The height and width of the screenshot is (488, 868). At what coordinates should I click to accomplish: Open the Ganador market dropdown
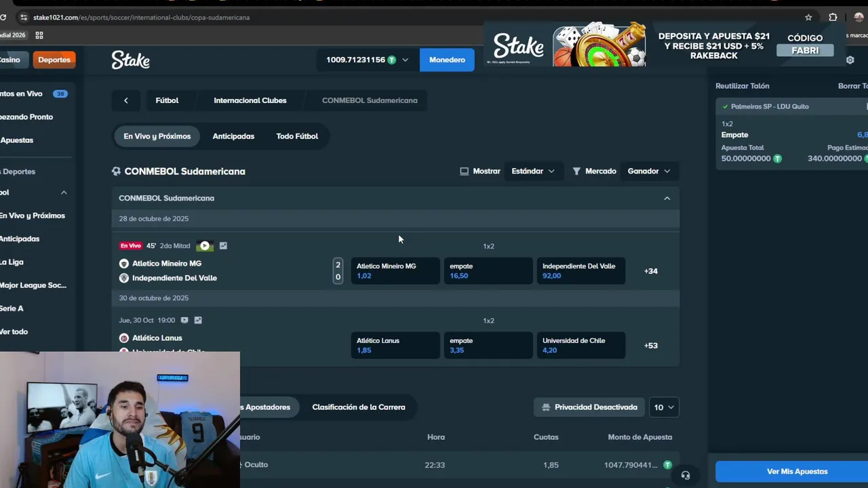point(649,171)
